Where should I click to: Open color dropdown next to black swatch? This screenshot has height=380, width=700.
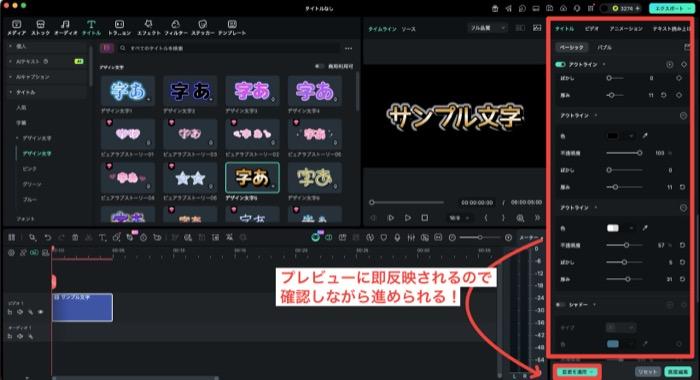[x=630, y=135]
